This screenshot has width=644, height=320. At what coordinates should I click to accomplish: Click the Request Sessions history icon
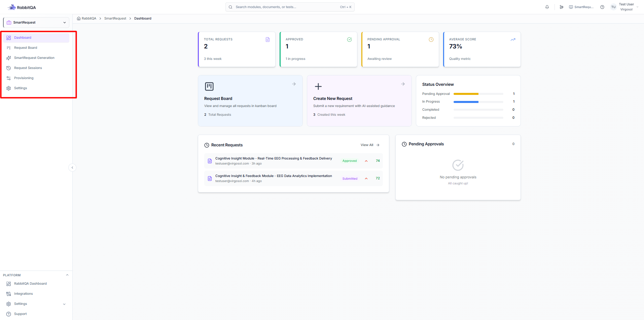pyautogui.click(x=9, y=68)
